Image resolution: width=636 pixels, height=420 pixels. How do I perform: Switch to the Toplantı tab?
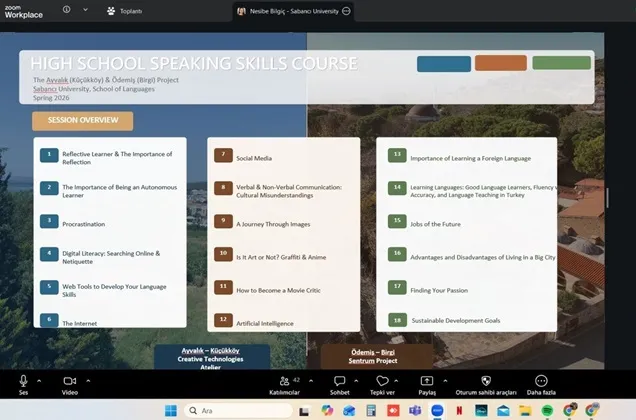point(125,10)
